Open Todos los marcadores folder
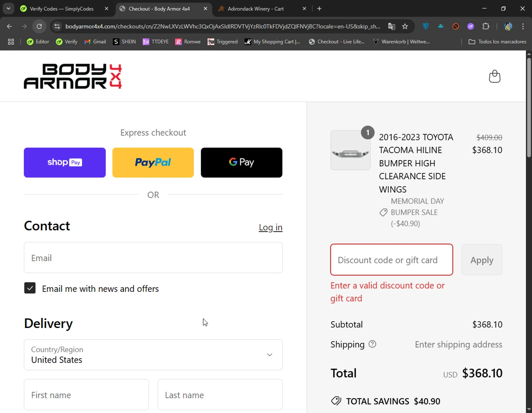The width and height of the screenshot is (532, 413). (497, 42)
